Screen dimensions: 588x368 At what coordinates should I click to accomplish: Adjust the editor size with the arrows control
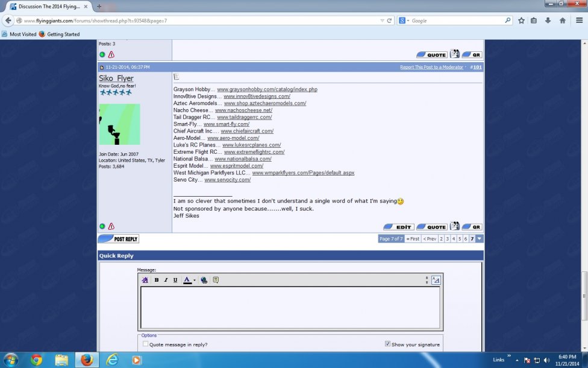pyautogui.click(x=427, y=280)
